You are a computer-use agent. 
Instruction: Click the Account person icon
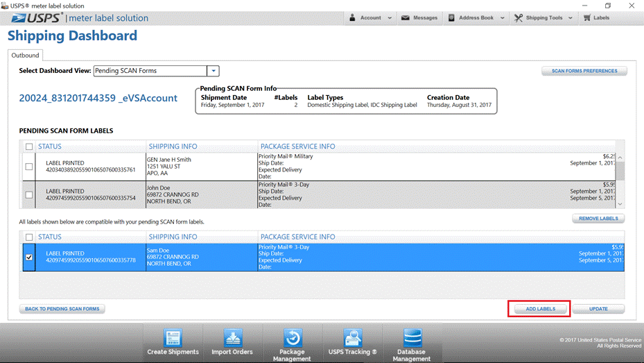pos(352,17)
